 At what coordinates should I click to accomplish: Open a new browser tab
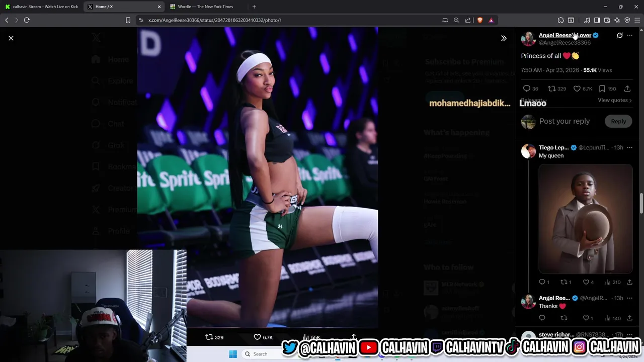(x=254, y=7)
